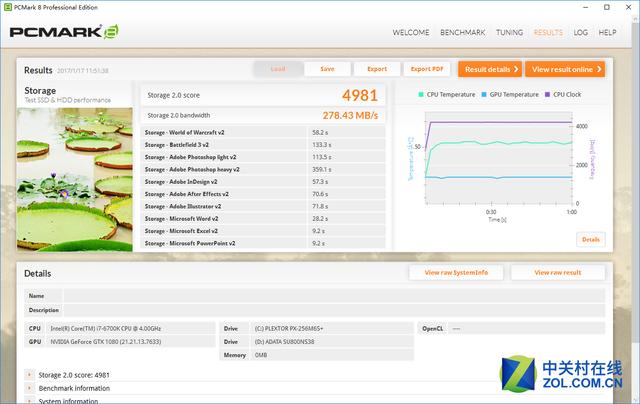Image resolution: width=640 pixels, height=404 pixels.
Task: Open the HELP tab
Action: (x=607, y=33)
